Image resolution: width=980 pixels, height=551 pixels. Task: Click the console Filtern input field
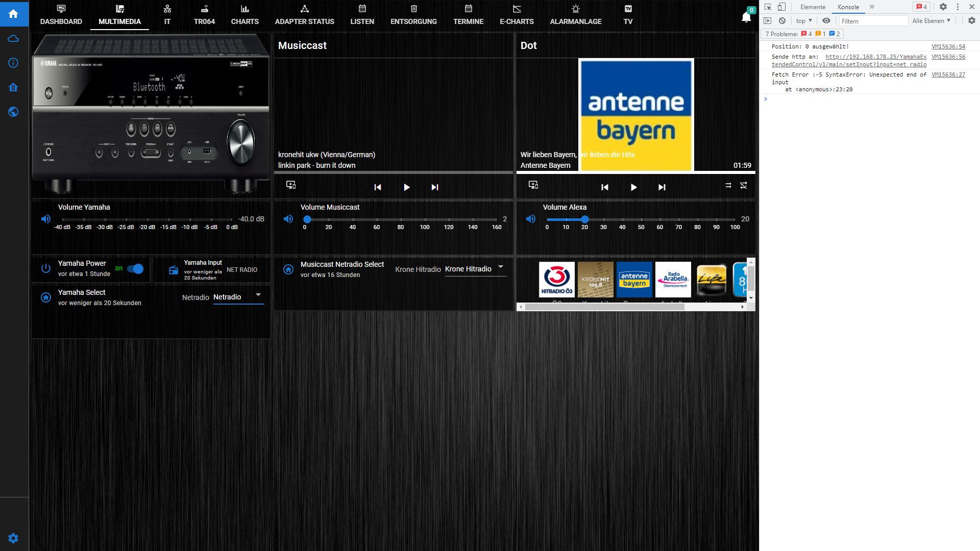[874, 21]
